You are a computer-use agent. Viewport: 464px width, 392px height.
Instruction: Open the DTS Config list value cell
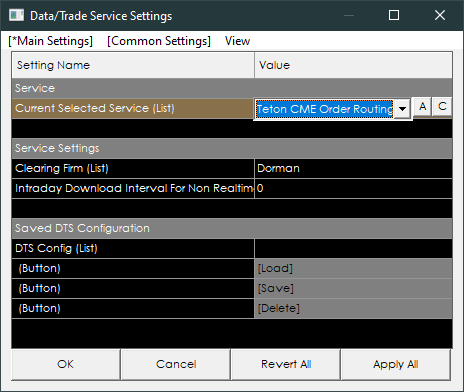coord(353,248)
